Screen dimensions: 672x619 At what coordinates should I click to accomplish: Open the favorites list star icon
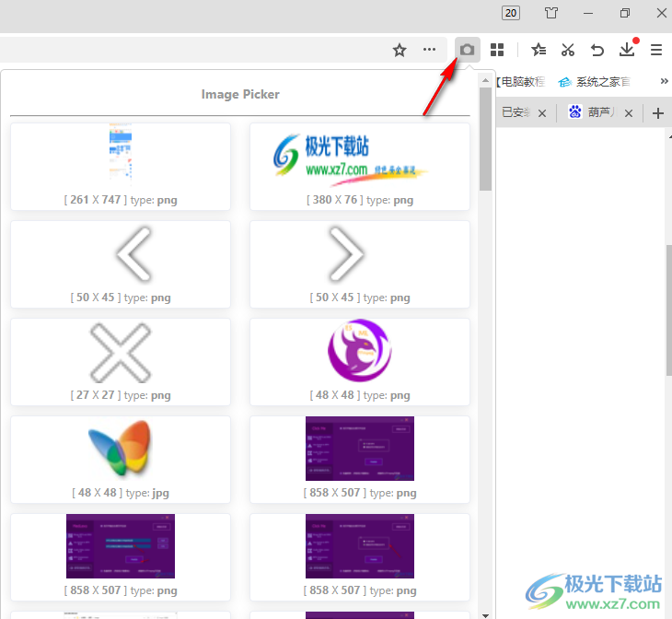[539, 50]
